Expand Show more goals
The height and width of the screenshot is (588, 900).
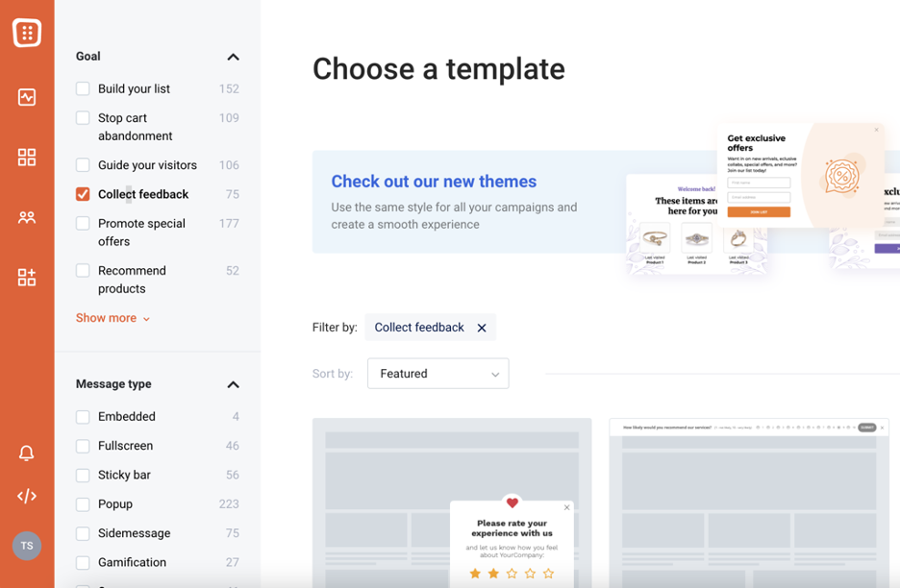pos(112,318)
